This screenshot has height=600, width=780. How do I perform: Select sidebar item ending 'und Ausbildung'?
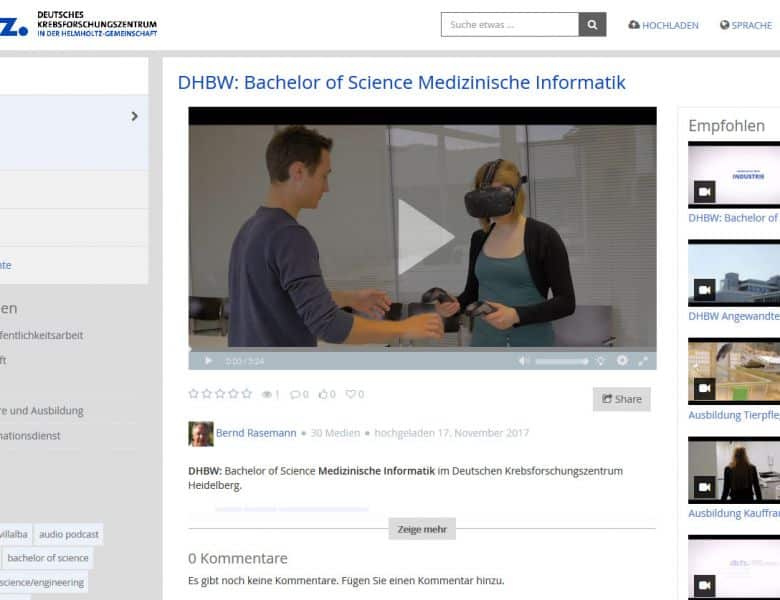click(x=42, y=410)
